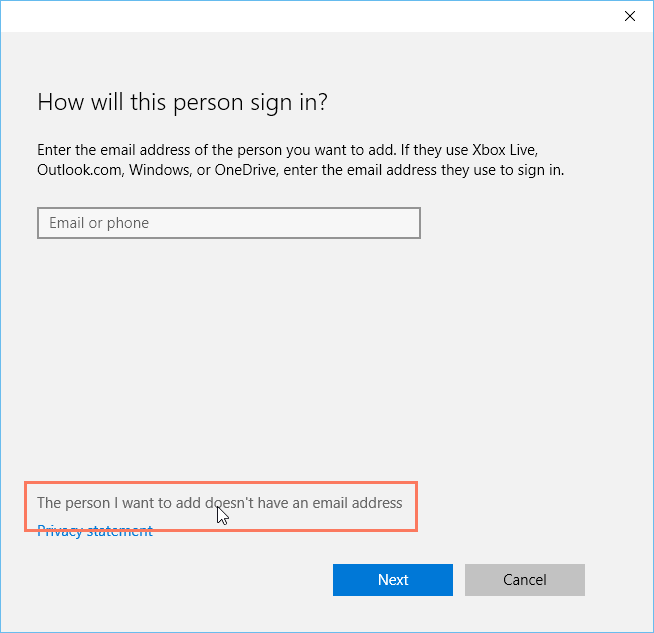Click the gray Cancel button
654x633 pixels.
[x=524, y=580]
